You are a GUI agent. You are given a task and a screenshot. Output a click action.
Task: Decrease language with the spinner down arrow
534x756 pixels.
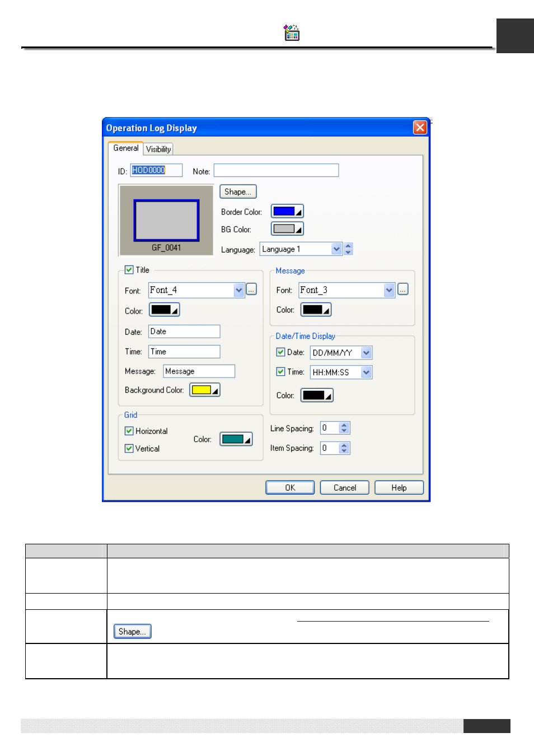click(x=348, y=252)
